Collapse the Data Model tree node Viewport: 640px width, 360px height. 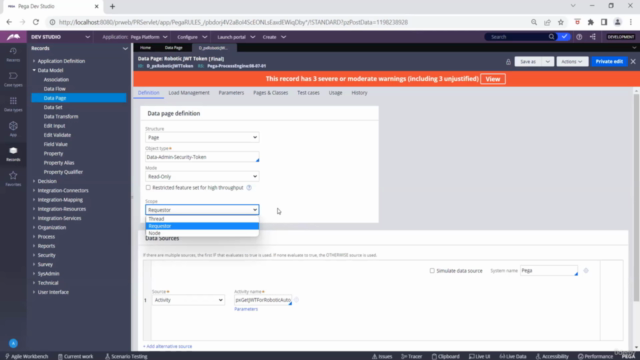pyautogui.click(x=34, y=70)
